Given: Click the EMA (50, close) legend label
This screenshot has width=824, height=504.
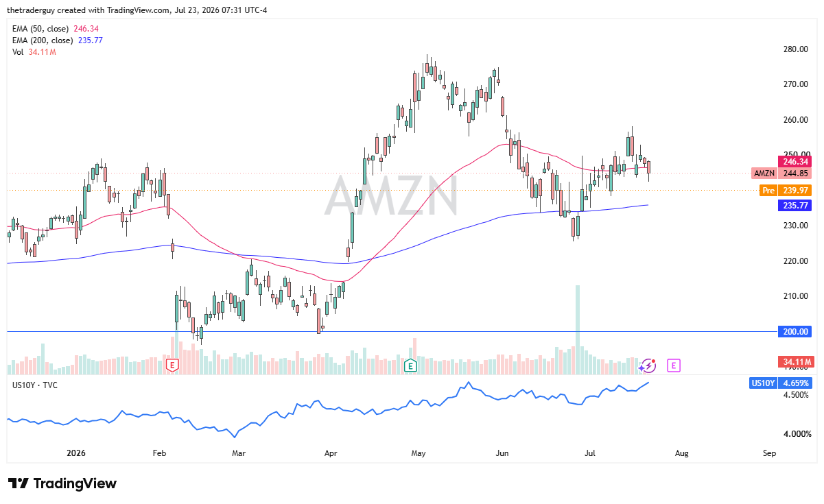Looking at the screenshot, I should pyautogui.click(x=41, y=29).
